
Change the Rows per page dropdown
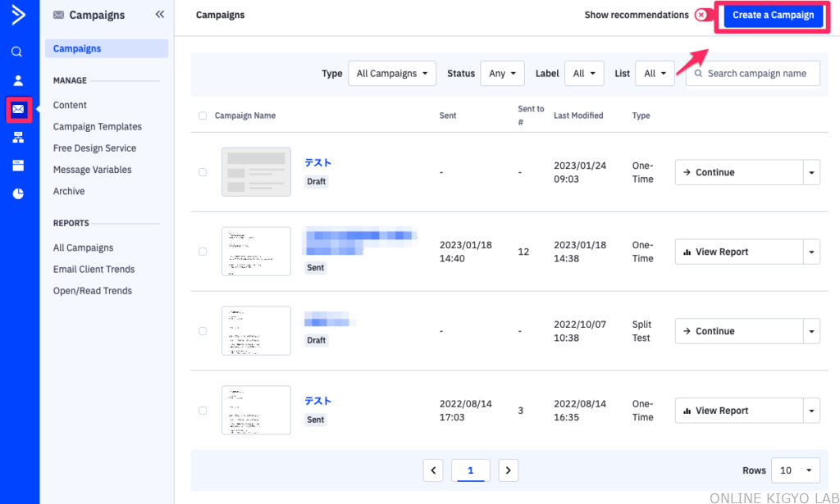point(796,470)
